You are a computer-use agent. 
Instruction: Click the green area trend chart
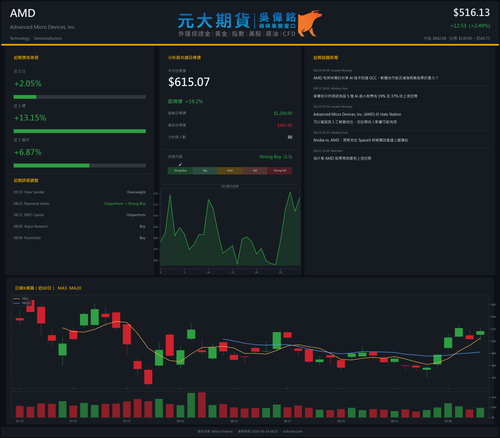tap(230, 228)
